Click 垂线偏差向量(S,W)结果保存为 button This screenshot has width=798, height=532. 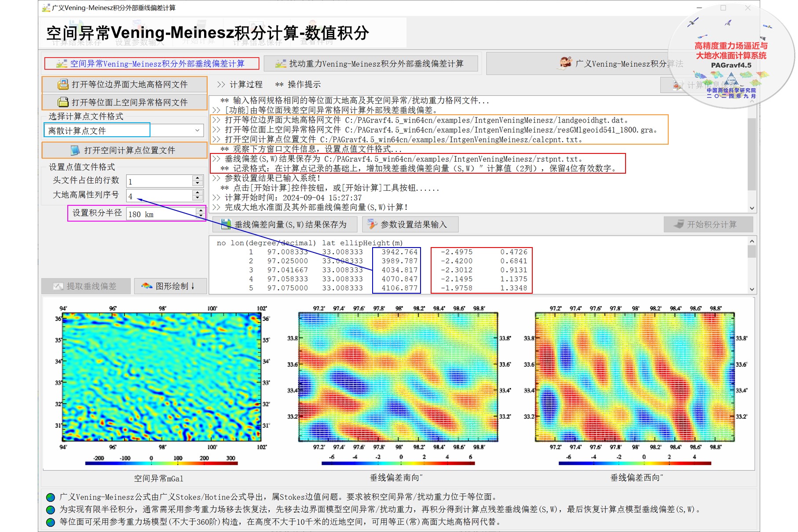point(285,224)
